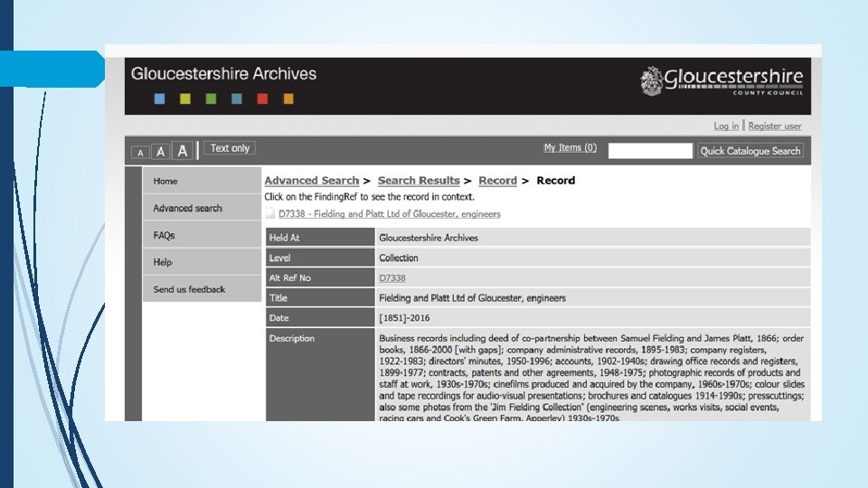
Task: Click the yellow colour square in header
Action: point(185,99)
